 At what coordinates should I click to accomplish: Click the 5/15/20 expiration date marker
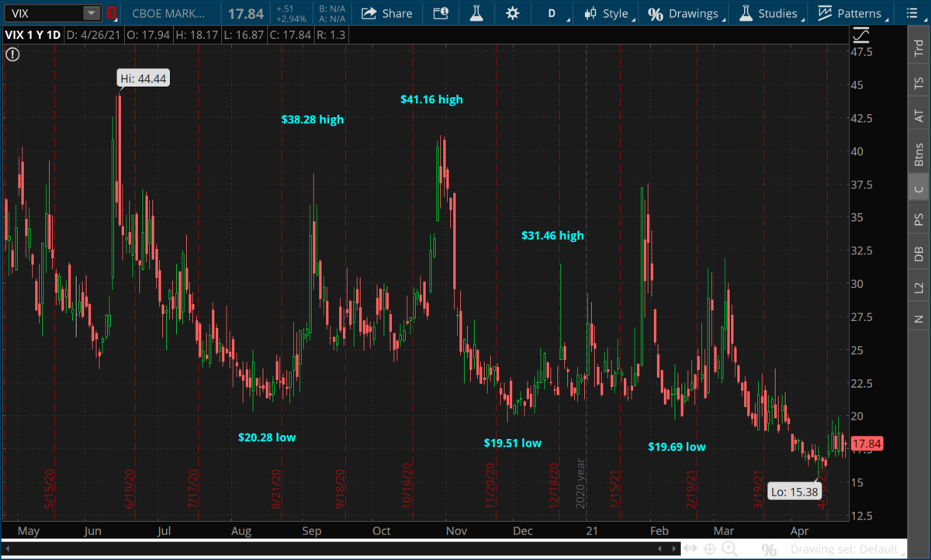pyautogui.click(x=48, y=489)
